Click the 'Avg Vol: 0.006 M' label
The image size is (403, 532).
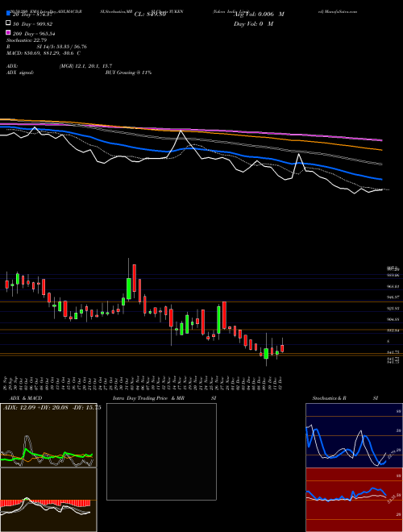tap(259, 15)
